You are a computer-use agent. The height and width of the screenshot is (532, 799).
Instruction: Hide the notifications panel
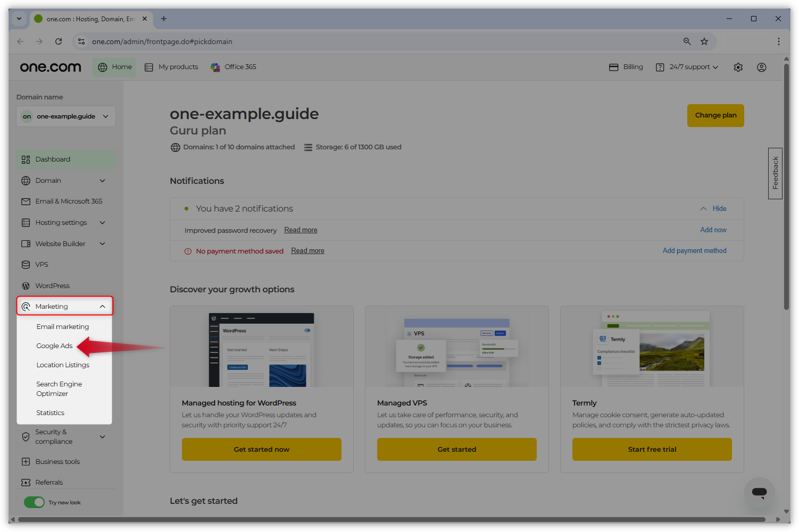(x=713, y=208)
